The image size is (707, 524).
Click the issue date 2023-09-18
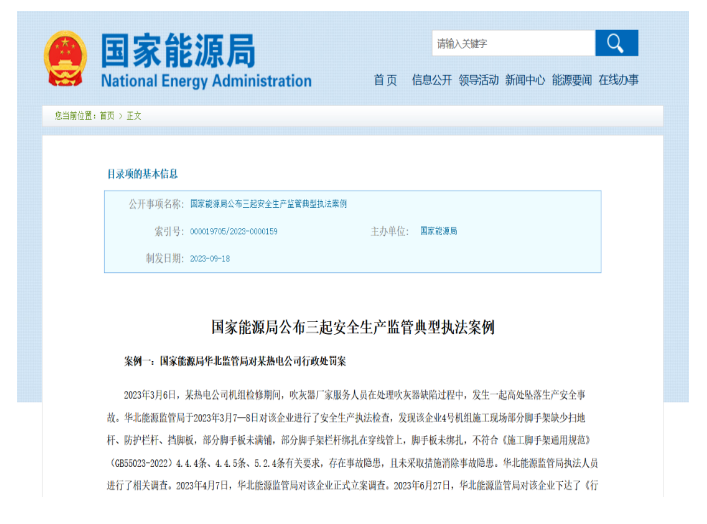click(210, 258)
